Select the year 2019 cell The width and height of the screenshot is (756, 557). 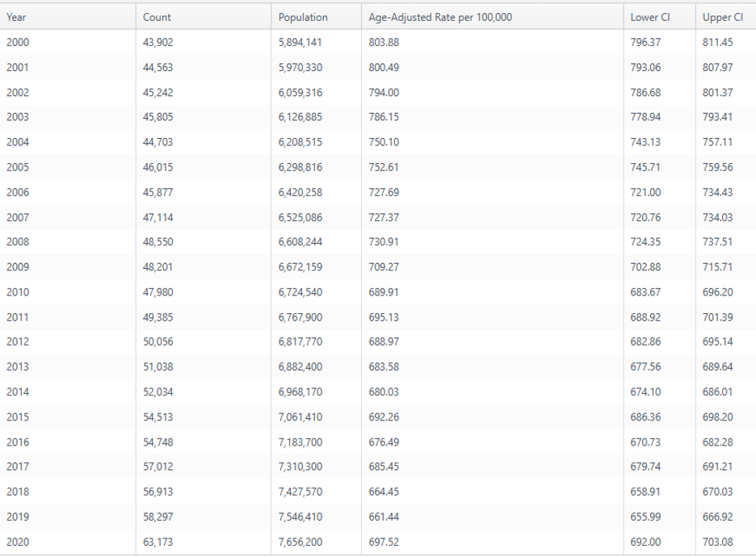pyautogui.click(x=18, y=517)
